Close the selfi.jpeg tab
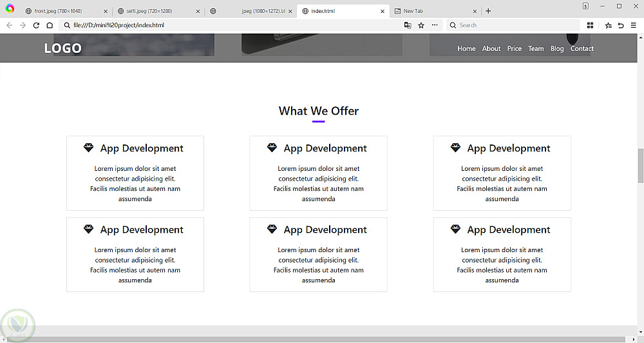The height and width of the screenshot is (343, 644). click(x=198, y=11)
